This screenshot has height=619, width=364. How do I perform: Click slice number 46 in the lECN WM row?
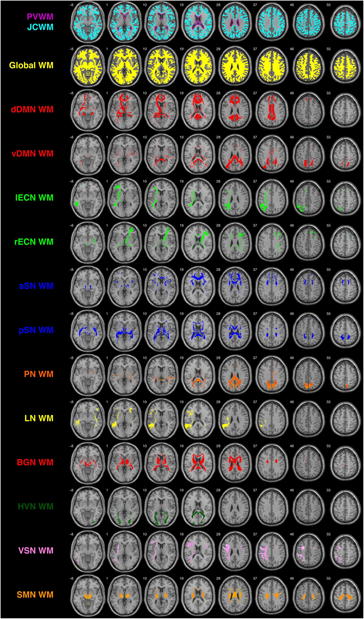[x=292, y=181]
